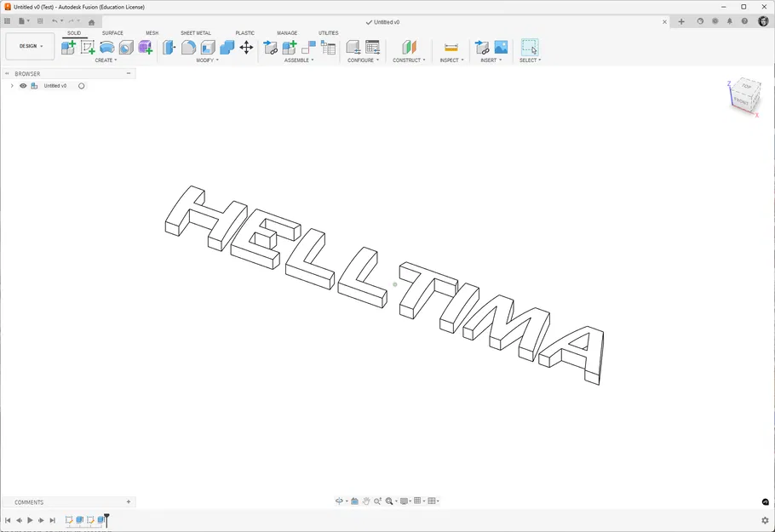Select the Create Sketch tool

pyautogui.click(x=87, y=48)
